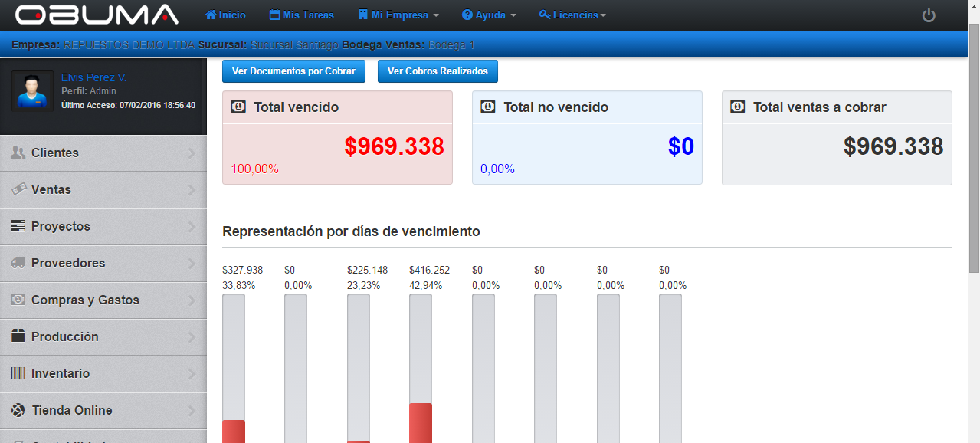
Task: Go to Inicio in top navigation
Action: click(x=226, y=15)
